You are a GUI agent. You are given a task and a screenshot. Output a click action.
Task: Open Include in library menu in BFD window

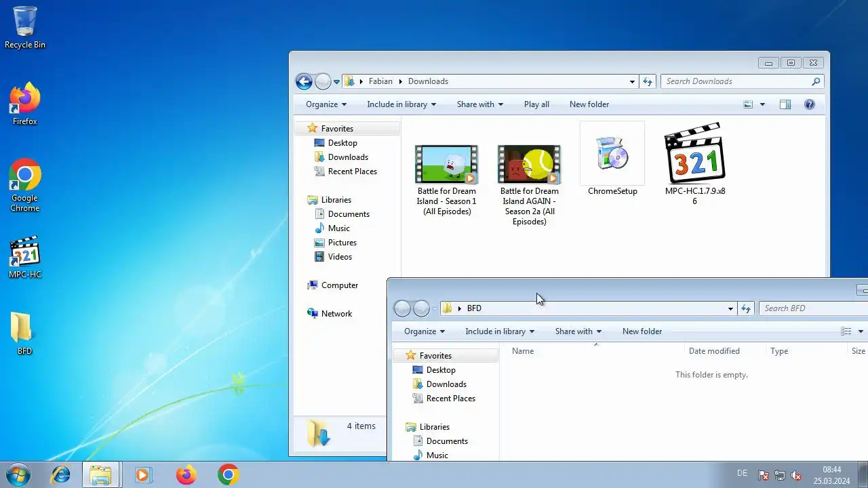click(x=500, y=331)
